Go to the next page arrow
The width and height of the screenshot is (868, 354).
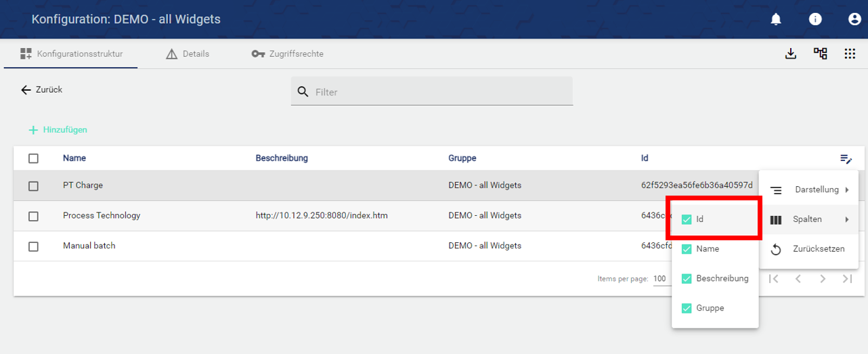click(x=823, y=279)
